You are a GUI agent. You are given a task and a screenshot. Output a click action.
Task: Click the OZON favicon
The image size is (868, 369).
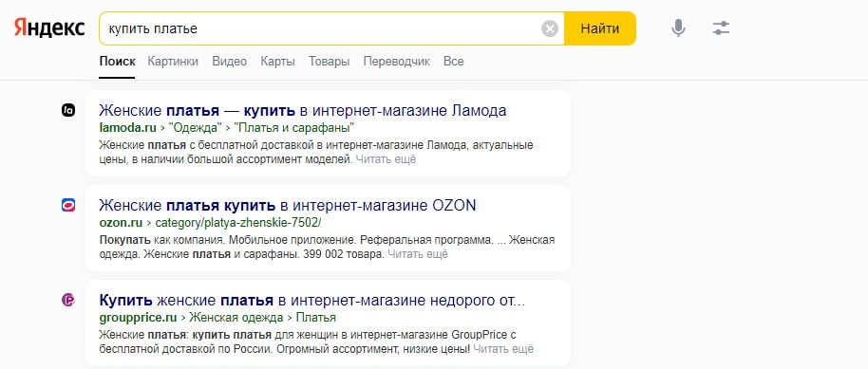click(x=68, y=206)
